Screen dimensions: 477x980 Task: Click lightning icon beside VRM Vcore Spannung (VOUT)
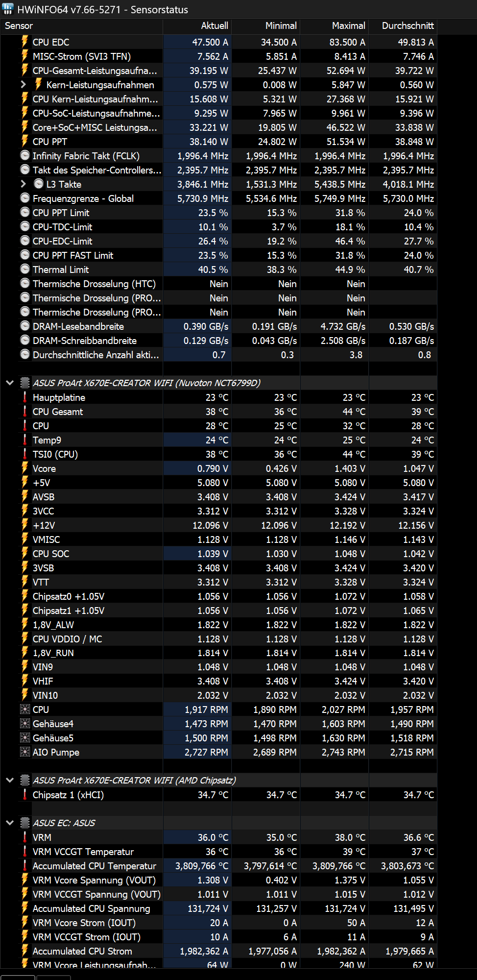pyautogui.click(x=25, y=880)
